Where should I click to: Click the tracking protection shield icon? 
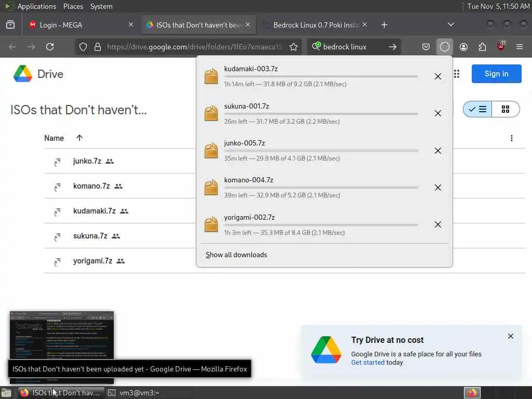pyautogui.click(x=83, y=47)
